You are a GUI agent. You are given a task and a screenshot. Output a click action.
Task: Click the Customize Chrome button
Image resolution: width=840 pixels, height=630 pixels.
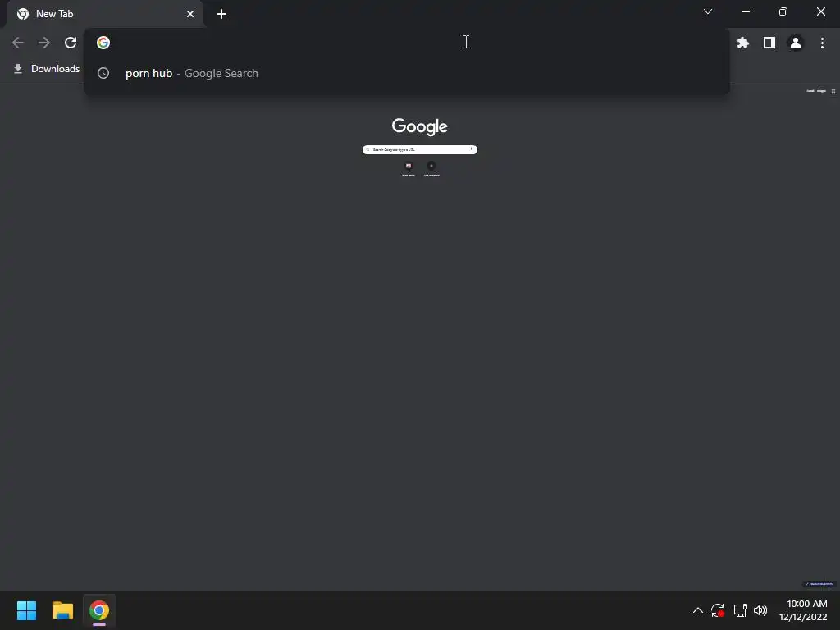[x=819, y=584]
